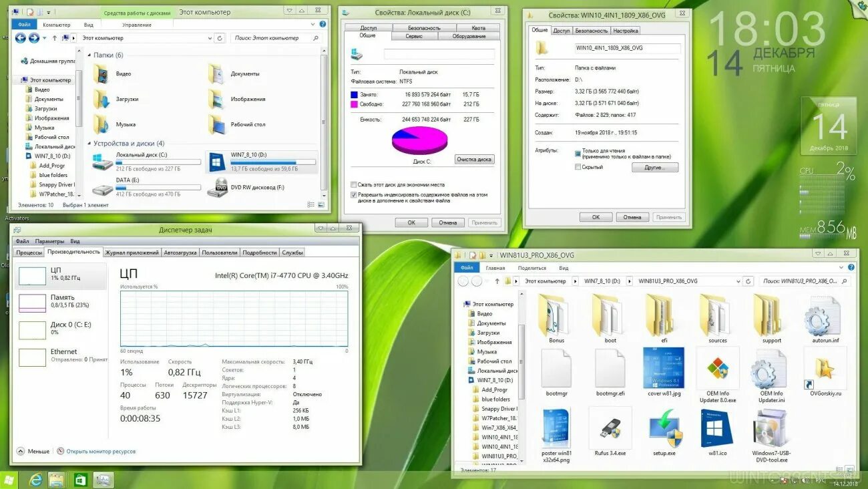Toggle the Скрытый attribute checkbox
This screenshot has width=868, height=489.
click(578, 167)
